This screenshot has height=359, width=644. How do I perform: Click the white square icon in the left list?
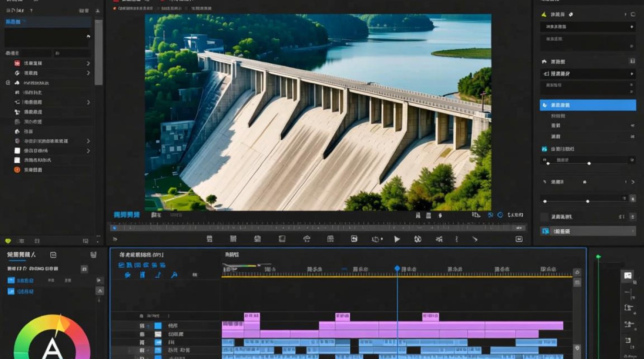pos(17,150)
